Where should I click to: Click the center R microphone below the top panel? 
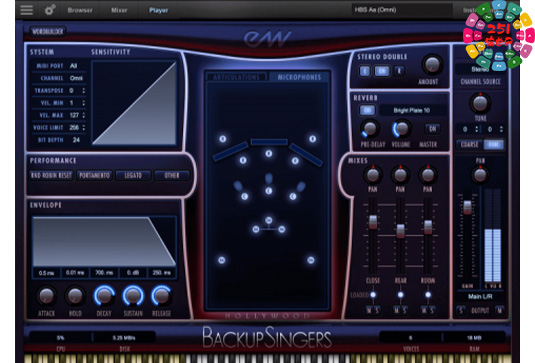point(269,154)
